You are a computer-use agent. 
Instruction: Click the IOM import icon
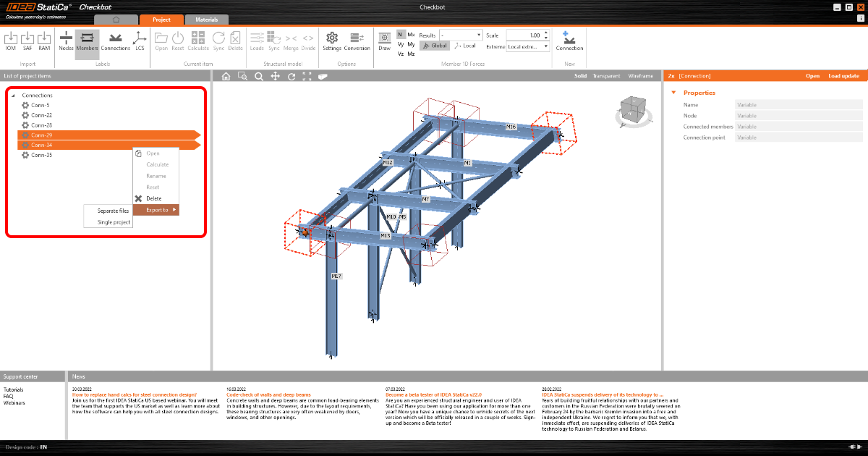click(11, 40)
